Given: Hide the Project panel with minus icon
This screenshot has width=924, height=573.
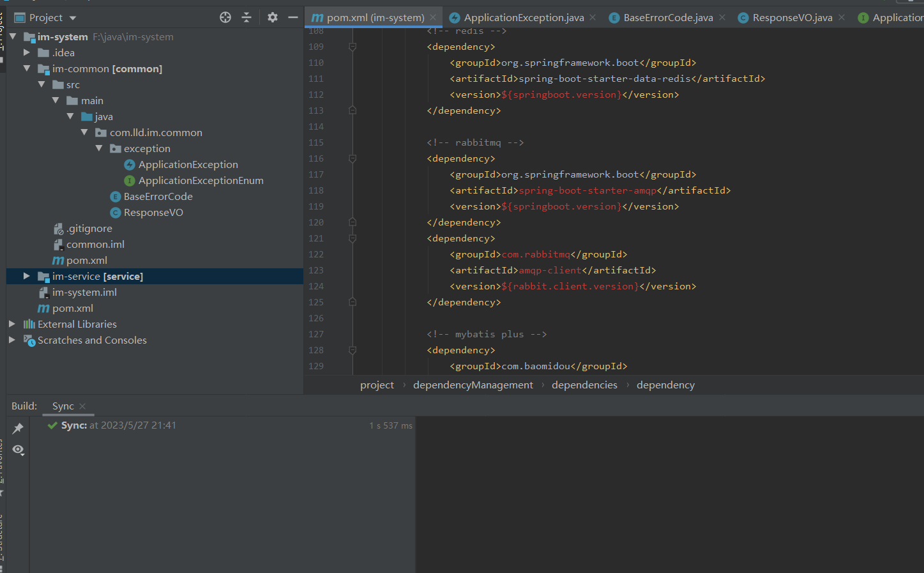Looking at the screenshot, I should pos(293,18).
